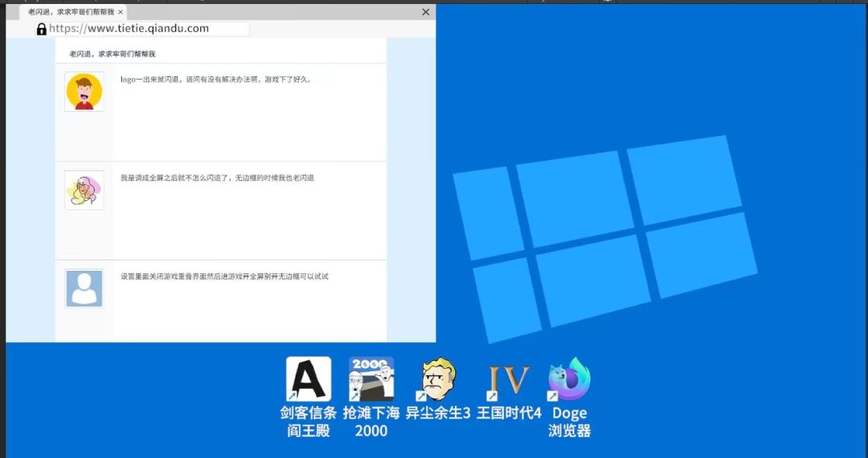Click the default grey-blue silhouette avatar
This screenshot has height=458, width=868.
pos(84,288)
